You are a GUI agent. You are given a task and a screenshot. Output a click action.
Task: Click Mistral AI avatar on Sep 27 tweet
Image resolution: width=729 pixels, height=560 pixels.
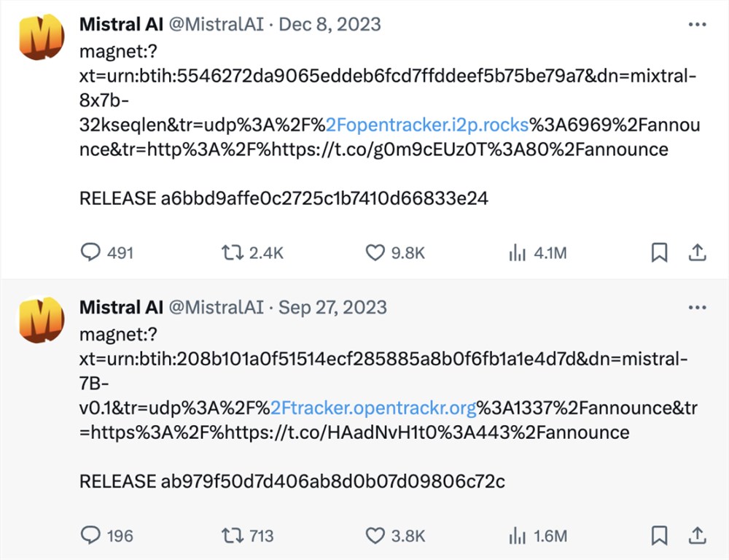point(40,319)
